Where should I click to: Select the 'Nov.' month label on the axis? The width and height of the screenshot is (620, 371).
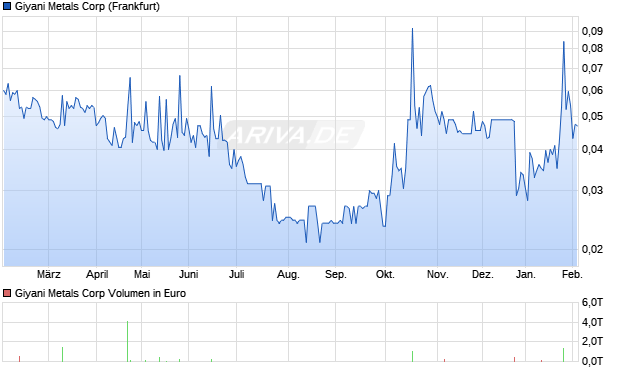tap(437, 274)
